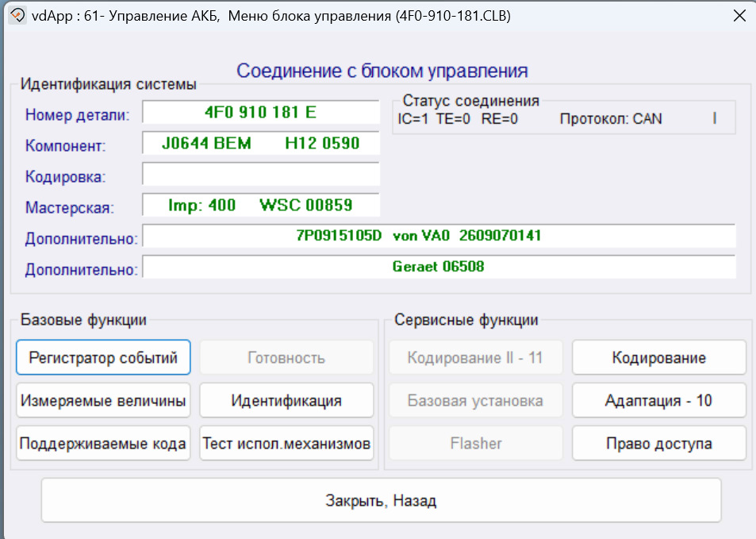756x539 pixels.
Task: Run the Идентификация function
Action: pyautogui.click(x=286, y=400)
